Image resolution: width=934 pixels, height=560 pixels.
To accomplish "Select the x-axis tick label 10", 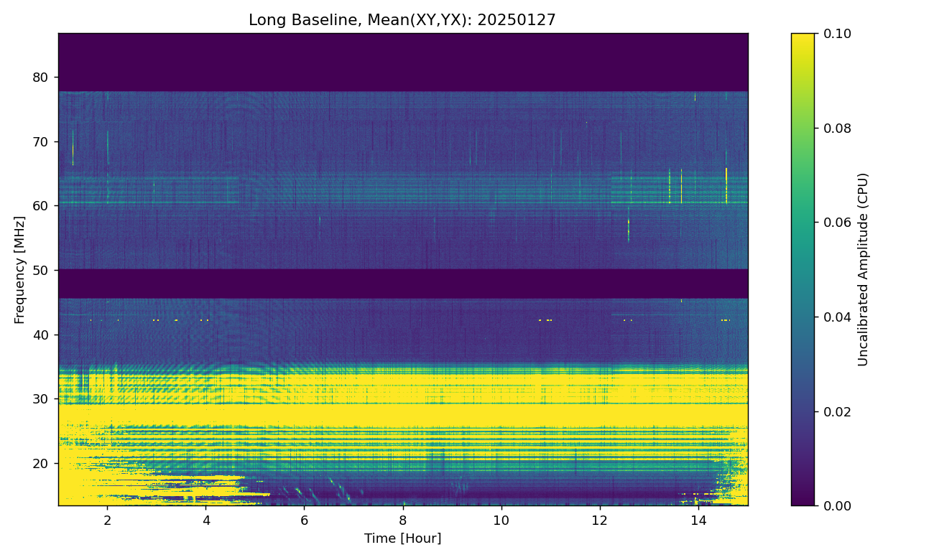I will tap(501, 519).
